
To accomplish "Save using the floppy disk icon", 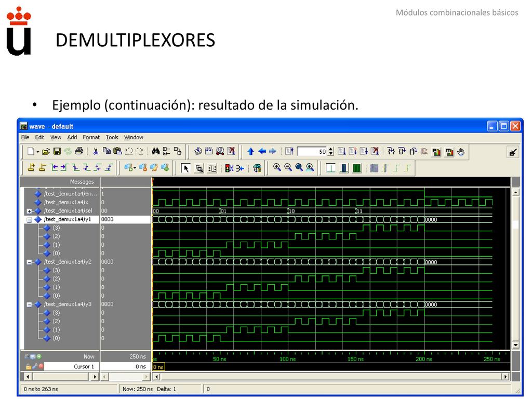I will 57,151.
